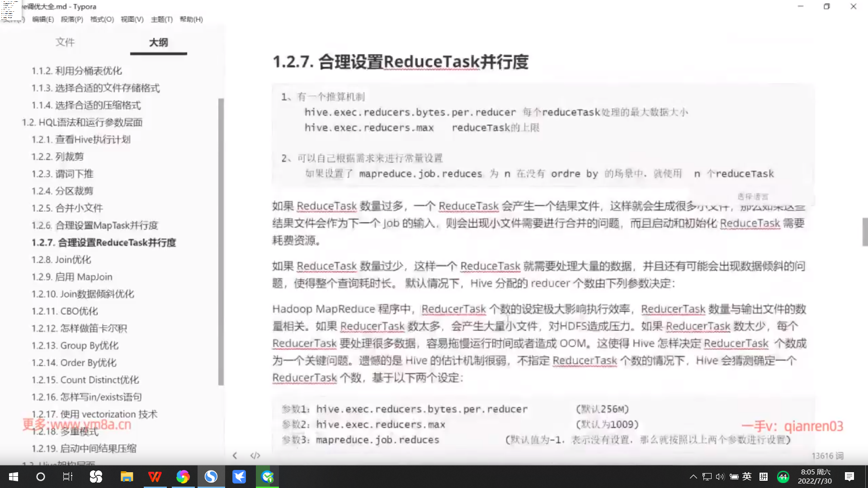Switch to the 大纲 outline tab
Image resolution: width=868 pixels, height=488 pixels.
(x=158, y=42)
